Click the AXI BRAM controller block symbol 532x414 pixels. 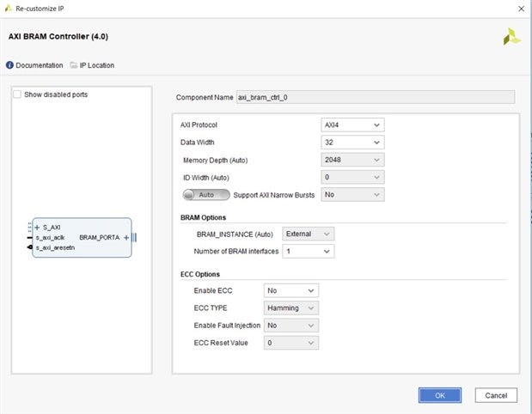pos(82,237)
